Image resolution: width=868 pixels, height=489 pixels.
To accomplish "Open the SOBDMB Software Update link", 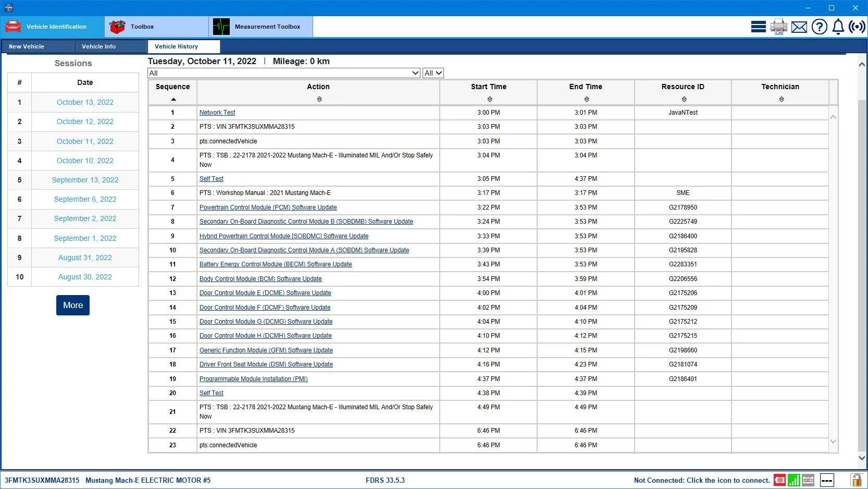I will point(306,222).
